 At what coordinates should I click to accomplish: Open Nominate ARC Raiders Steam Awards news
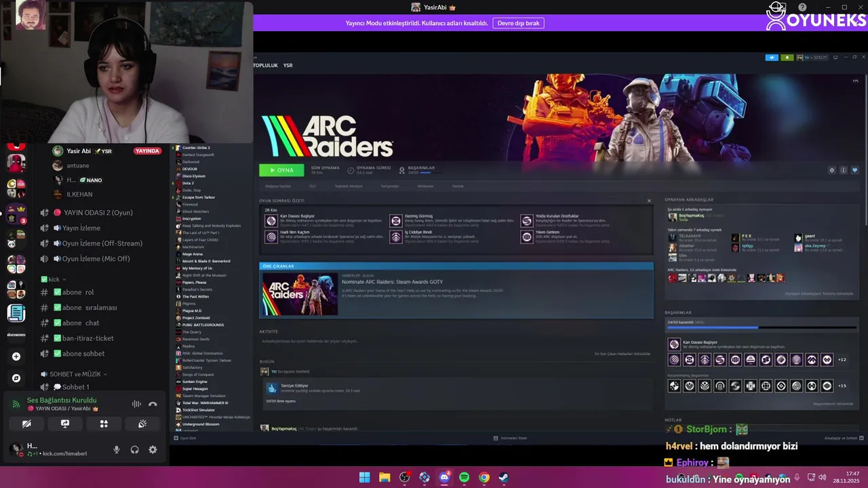click(x=393, y=281)
